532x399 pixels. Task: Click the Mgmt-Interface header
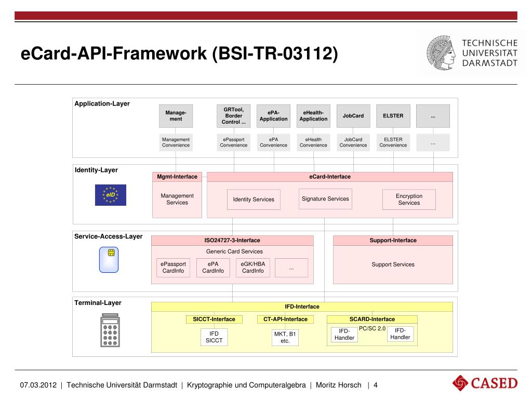pos(177,177)
